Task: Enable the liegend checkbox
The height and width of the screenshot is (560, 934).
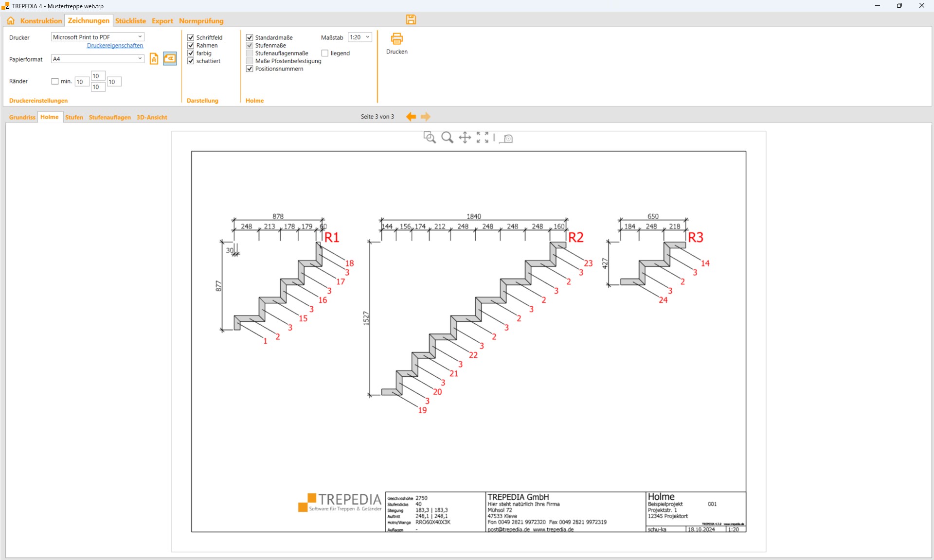Action: [x=325, y=53]
